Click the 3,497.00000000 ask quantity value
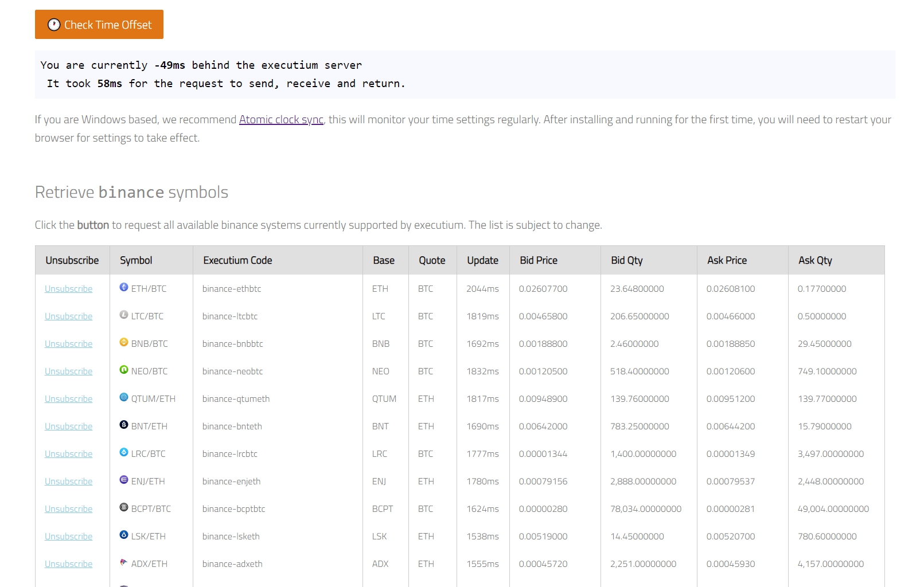Viewport: 924px width, 587px height. coord(831,454)
